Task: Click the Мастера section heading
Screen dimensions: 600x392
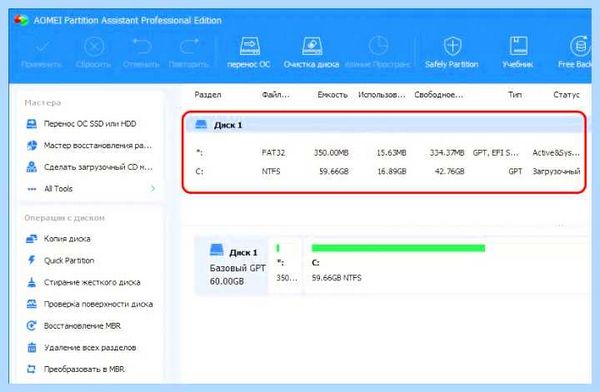Action: [x=42, y=103]
